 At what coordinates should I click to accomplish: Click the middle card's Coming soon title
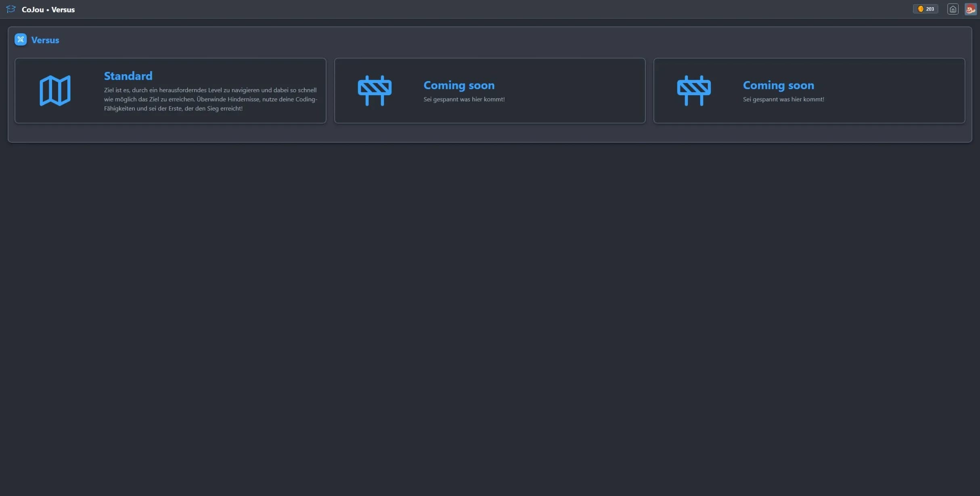[x=459, y=85]
